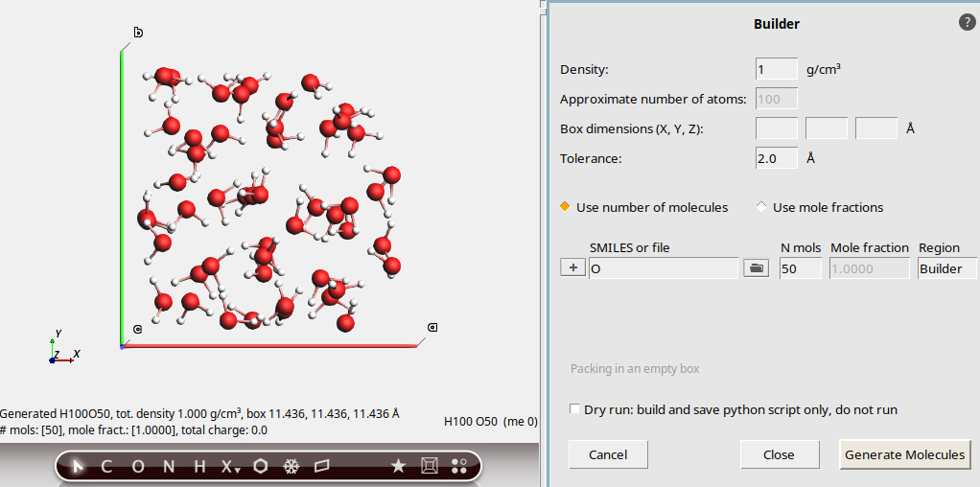Browse for molecule file via folder icon
Screen dimensions: 980x487
[756, 268]
